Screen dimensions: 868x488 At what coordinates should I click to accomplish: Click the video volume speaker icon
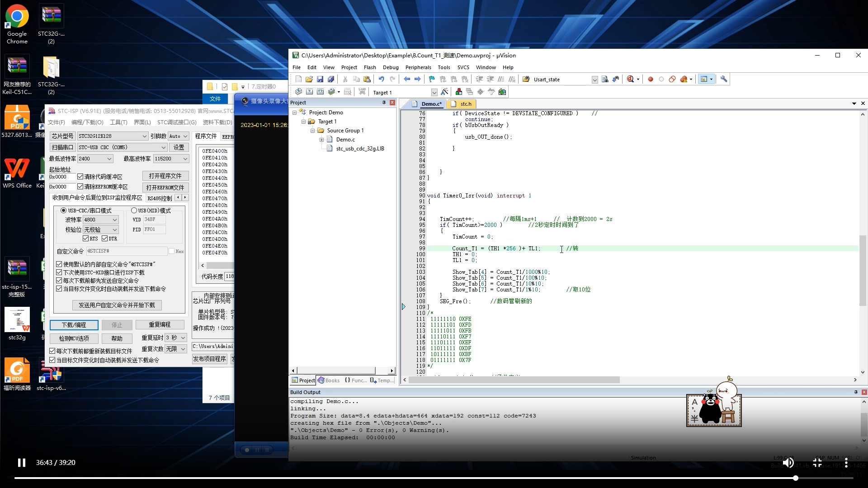[788, 462]
